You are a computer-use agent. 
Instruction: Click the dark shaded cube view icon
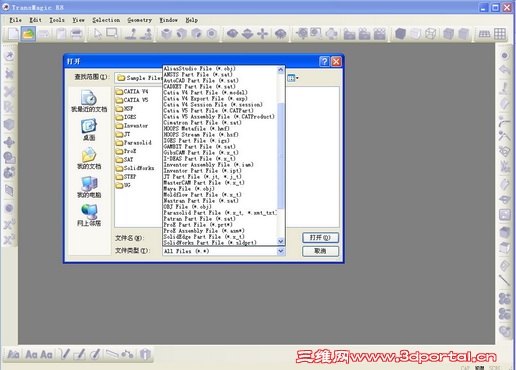click(x=400, y=34)
